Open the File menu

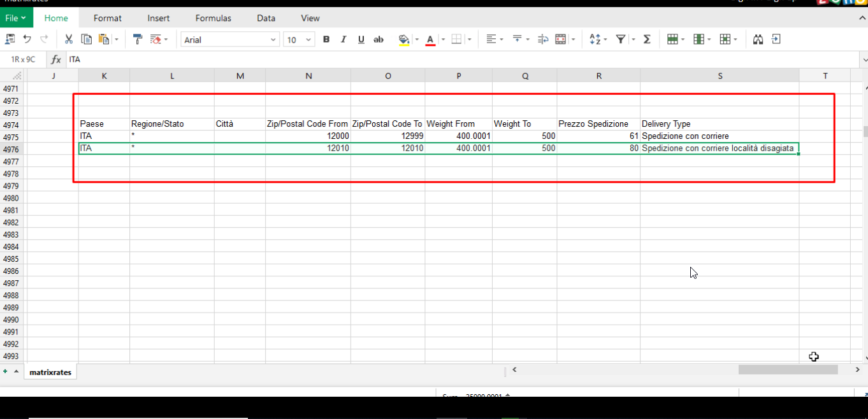point(15,18)
